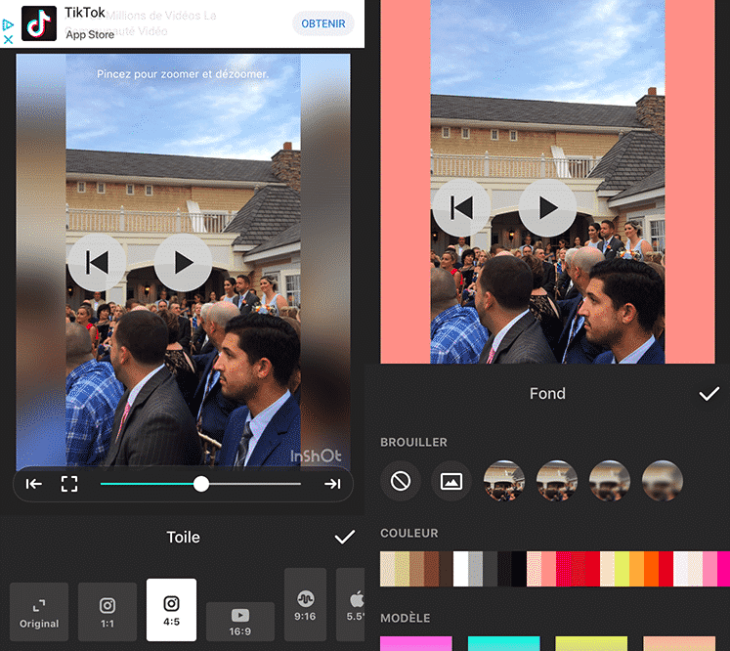
Task: Pick the white color swatch
Action: coord(461,569)
